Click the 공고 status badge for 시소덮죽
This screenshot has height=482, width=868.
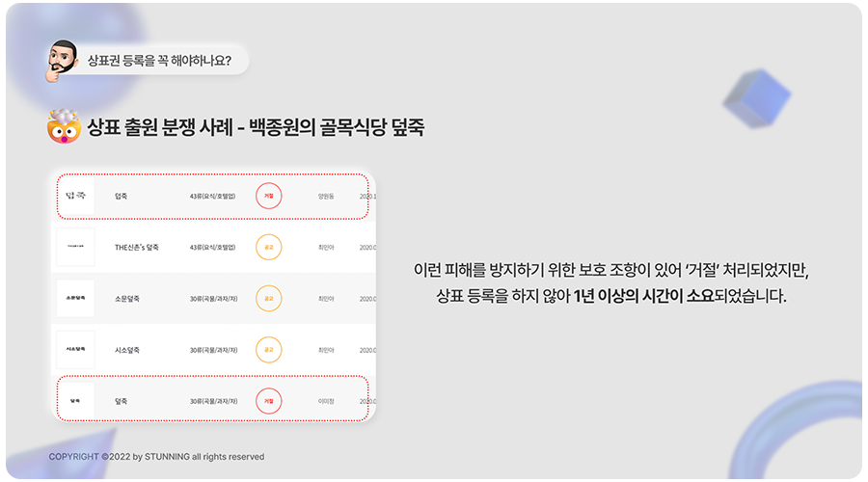pos(268,350)
